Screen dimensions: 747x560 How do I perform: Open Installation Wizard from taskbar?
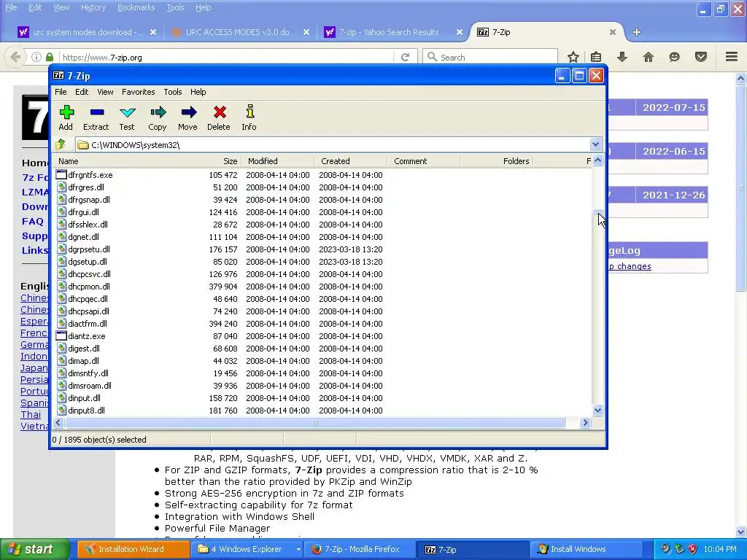133,549
